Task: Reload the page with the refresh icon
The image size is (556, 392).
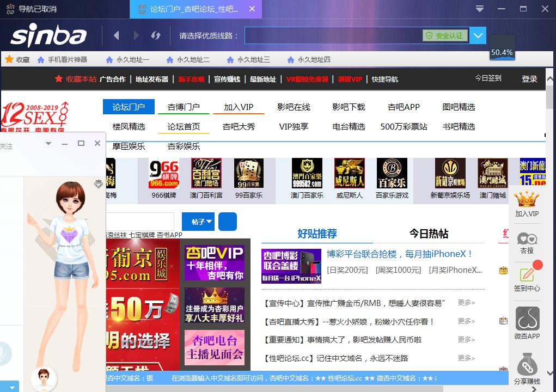Action: point(156,35)
